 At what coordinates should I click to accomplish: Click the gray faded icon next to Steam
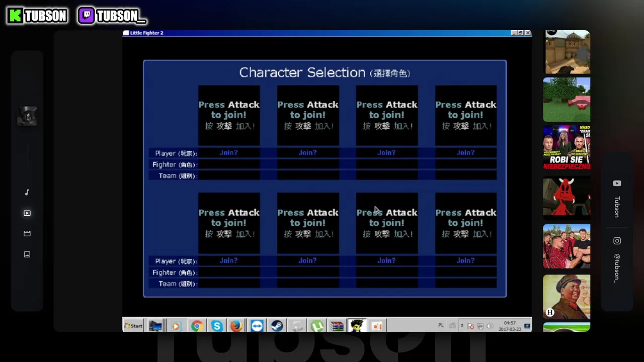pos(297,326)
